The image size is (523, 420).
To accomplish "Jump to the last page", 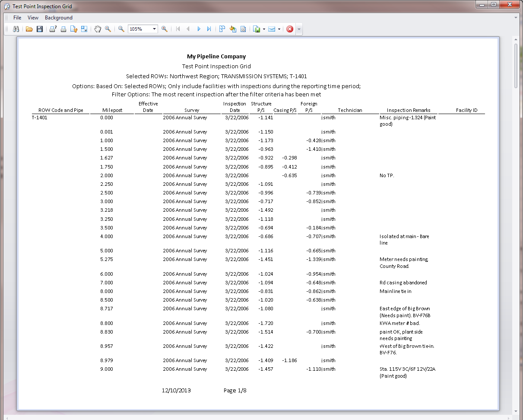I will pos(209,29).
